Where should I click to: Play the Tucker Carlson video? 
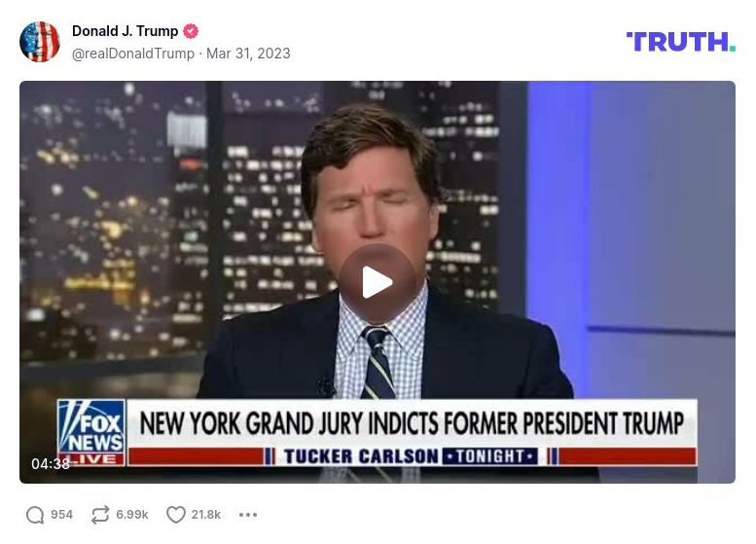378,282
